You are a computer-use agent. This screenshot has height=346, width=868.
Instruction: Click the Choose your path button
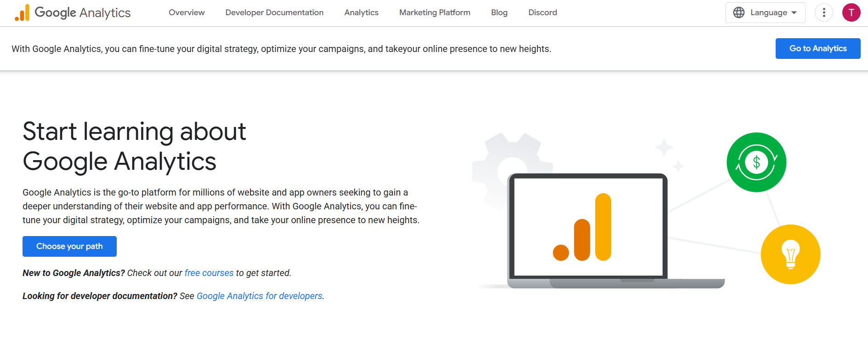[x=69, y=246]
